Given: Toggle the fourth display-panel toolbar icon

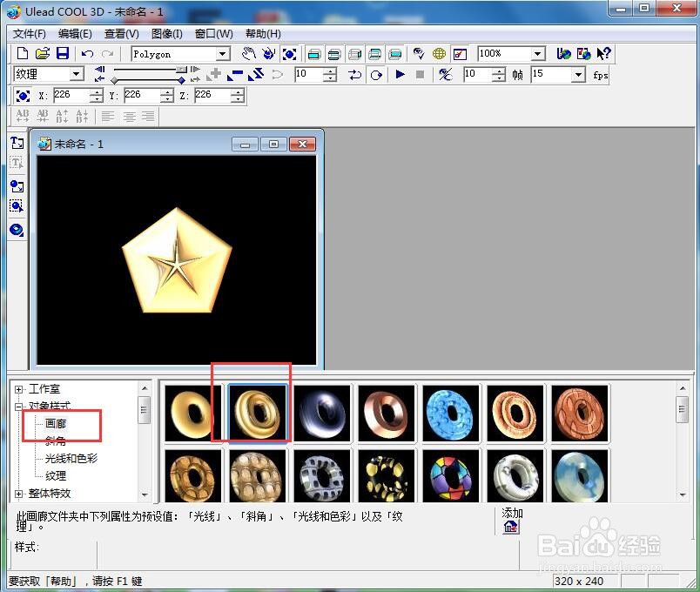Looking at the screenshot, I should pos(375,54).
